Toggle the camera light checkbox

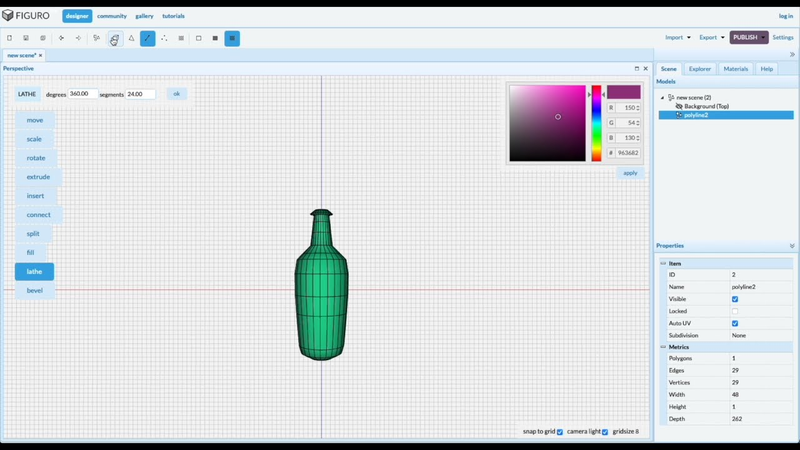(605, 432)
